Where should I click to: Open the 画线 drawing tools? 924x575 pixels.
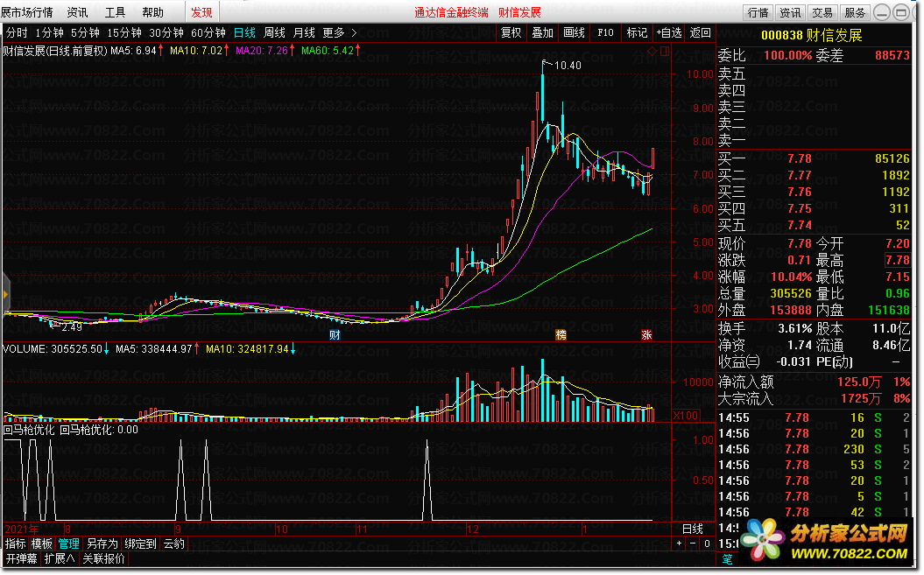click(574, 33)
